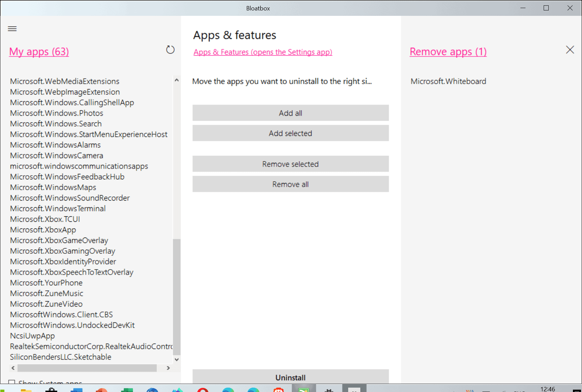Viewport: 582px width, 392px height.
Task: Click the Uninstall button
Action: 290,377
